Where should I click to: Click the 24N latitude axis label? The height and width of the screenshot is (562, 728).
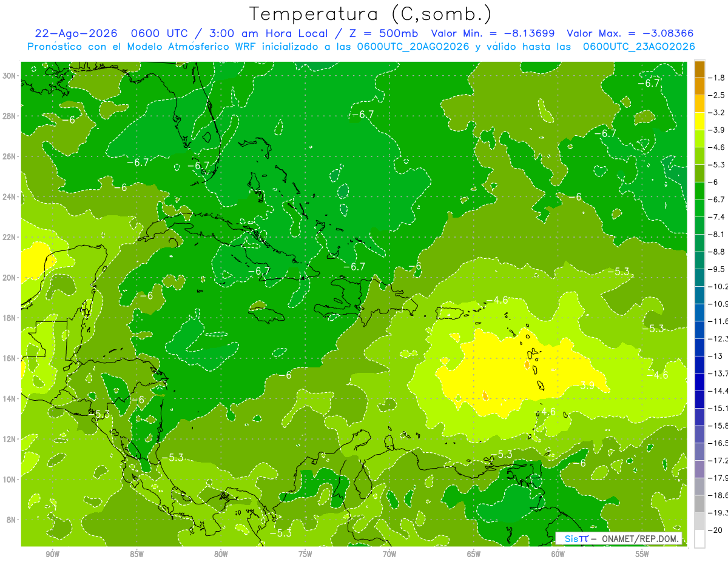[x=10, y=197]
